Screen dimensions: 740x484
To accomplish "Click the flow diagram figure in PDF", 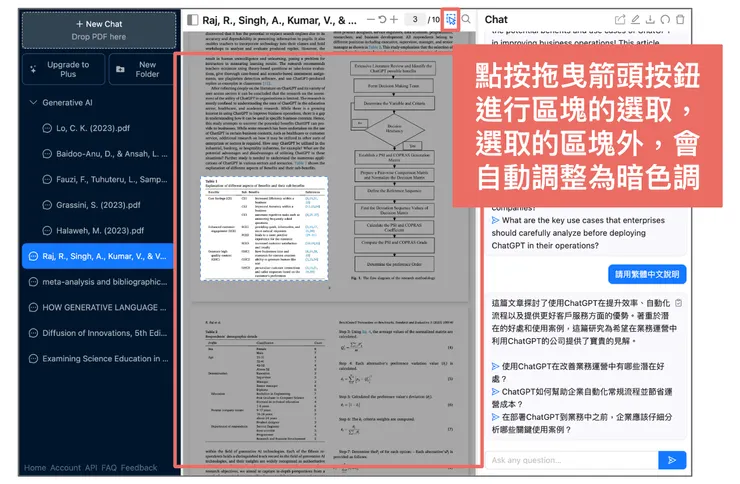I will tap(394, 166).
